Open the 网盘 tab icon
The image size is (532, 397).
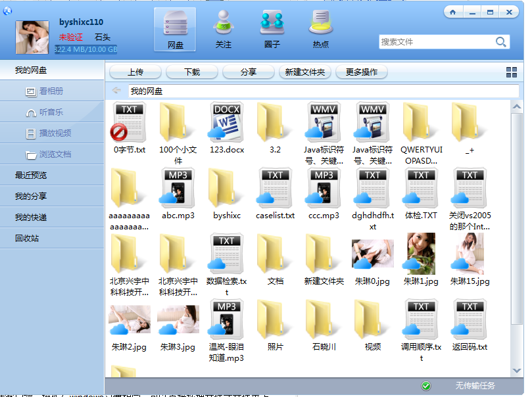175,30
